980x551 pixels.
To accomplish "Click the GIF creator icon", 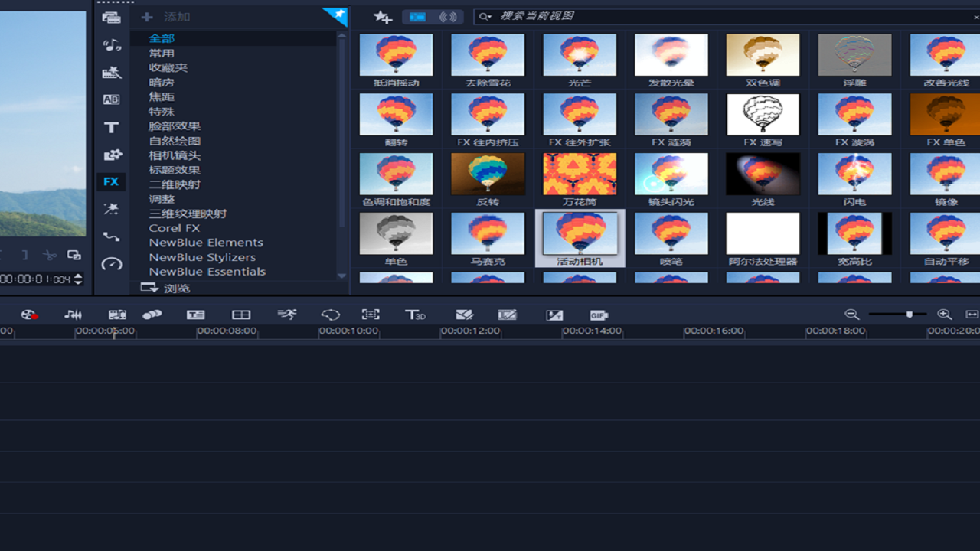I will [x=599, y=315].
